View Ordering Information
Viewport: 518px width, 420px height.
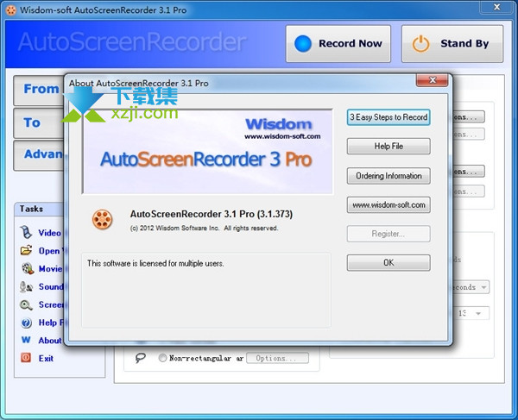388,176
